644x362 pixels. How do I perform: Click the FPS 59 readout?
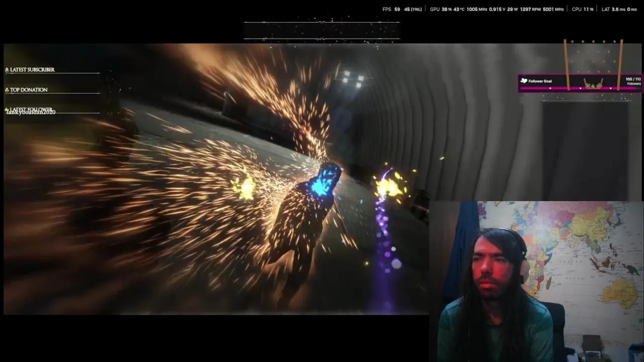coord(391,10)
